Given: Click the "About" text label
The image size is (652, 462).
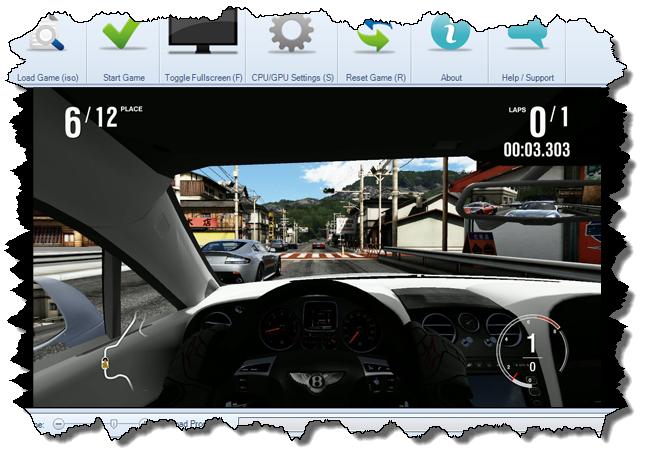Looking at the screenshot, I should [450, 77].
